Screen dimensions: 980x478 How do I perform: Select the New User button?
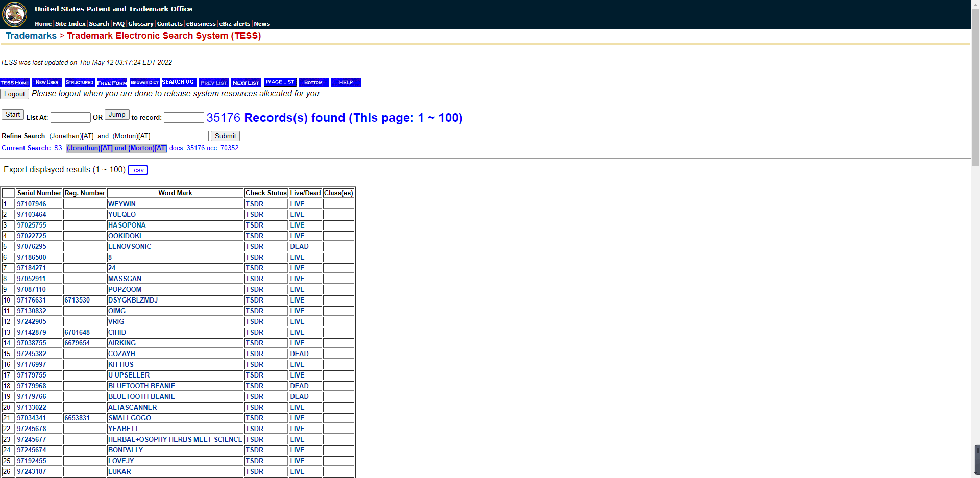coord(47,83)
